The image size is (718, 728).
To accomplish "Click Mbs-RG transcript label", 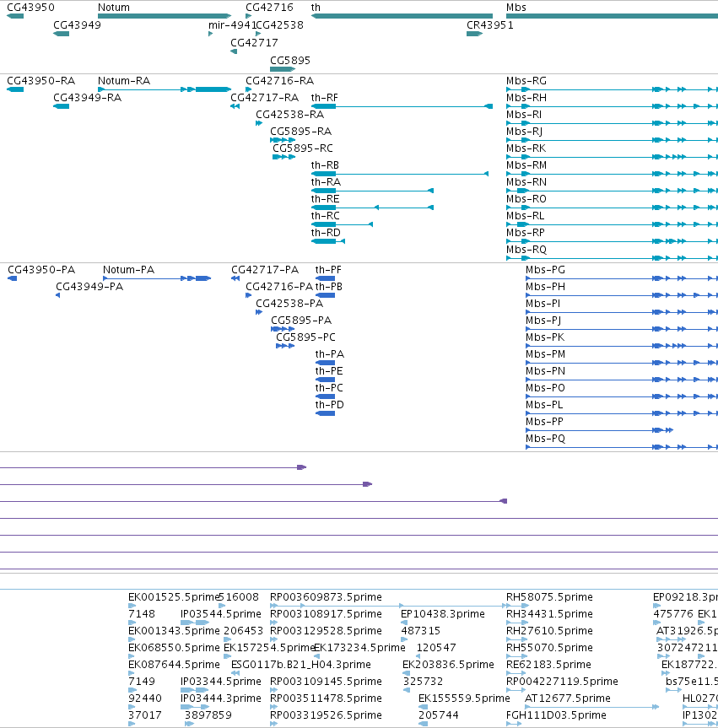I will coord(526,81).
